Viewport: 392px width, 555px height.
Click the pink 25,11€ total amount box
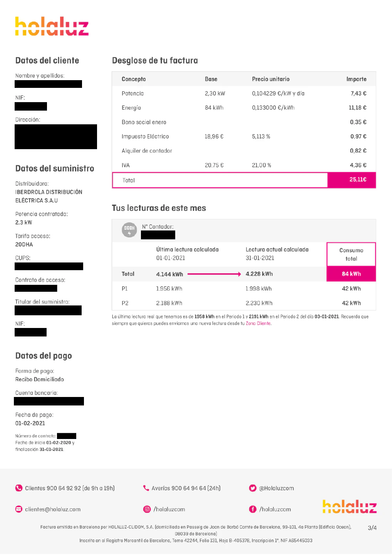tap(352, 180)
